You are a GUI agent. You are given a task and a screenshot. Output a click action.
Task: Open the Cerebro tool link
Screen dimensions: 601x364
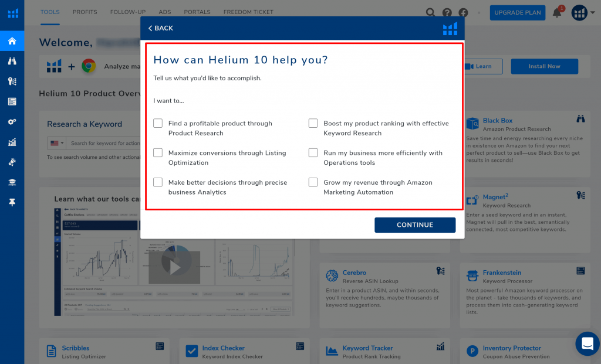[354, 273]
